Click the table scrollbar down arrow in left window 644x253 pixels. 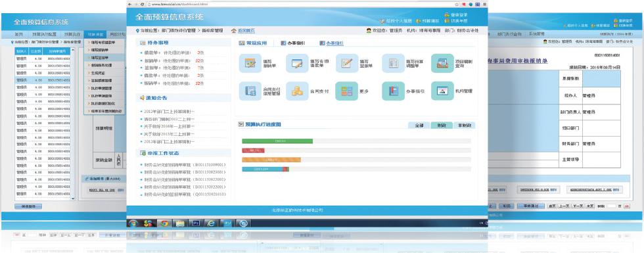(x=73, y=198)
